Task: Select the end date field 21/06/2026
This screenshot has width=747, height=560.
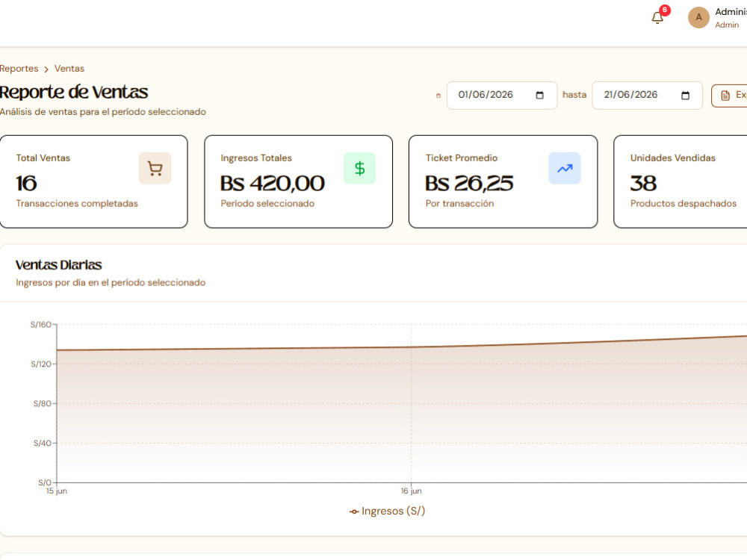Action: tap(647, 96)
